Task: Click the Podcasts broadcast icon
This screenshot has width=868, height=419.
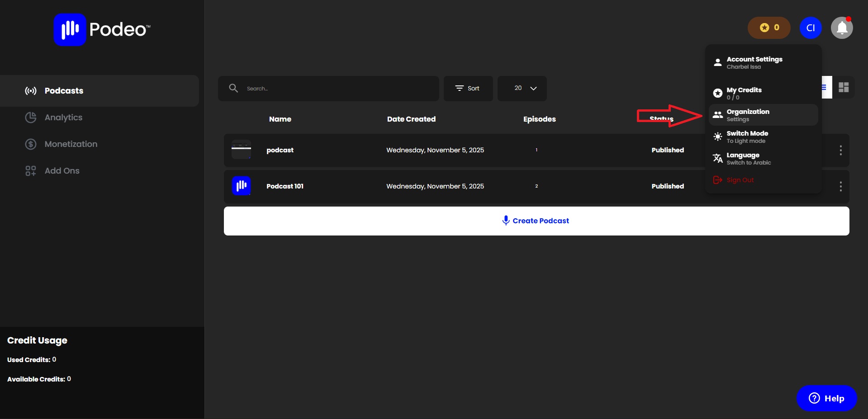Action: [x=31, y=91]
